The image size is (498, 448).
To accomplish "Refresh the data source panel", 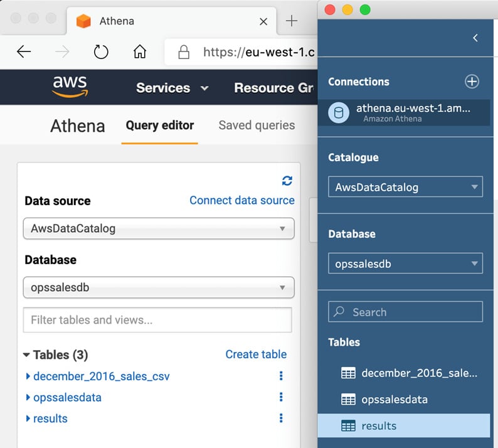I will coord(287,181).
